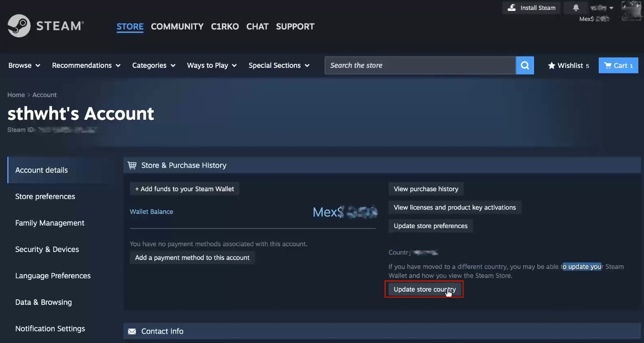This screenshot has width=644, height=343.
Task: Click Update store country
Action: (x=424, y=289)
